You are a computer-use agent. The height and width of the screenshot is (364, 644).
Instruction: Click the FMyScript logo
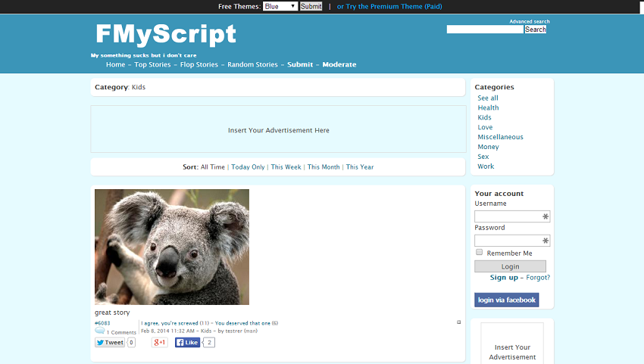pyautogui.click(x=166, y=34)
